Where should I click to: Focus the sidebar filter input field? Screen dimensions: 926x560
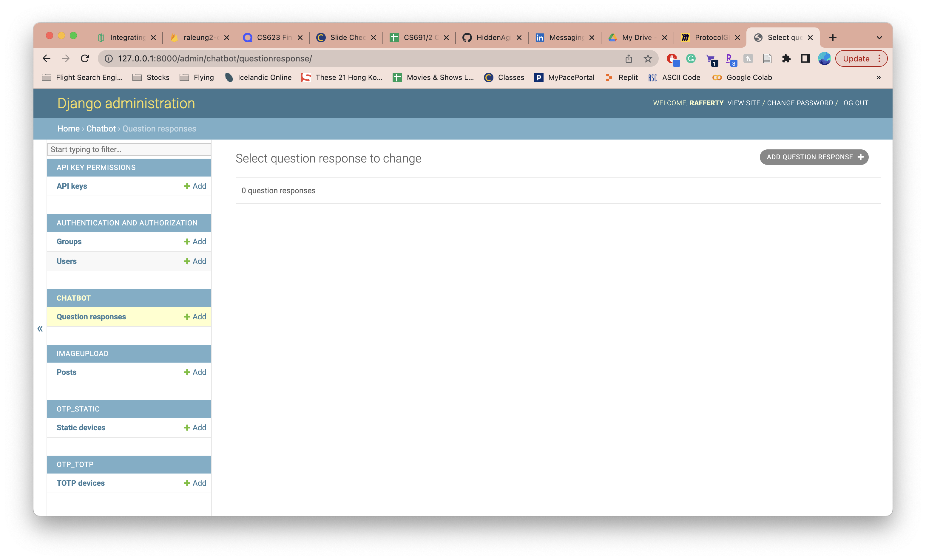(x=129, y=149)
